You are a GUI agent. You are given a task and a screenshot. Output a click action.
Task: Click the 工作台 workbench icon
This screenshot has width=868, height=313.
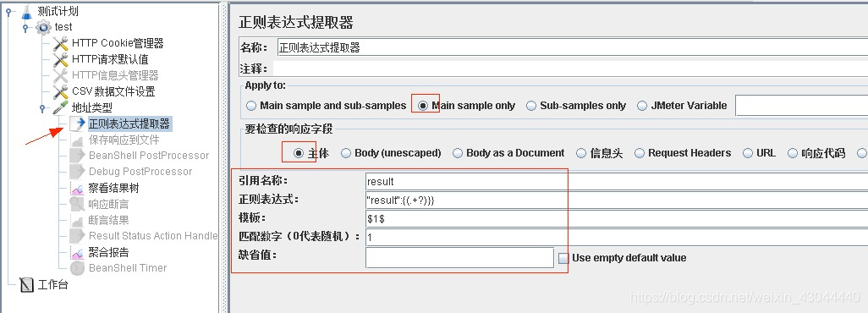point(26,285)
